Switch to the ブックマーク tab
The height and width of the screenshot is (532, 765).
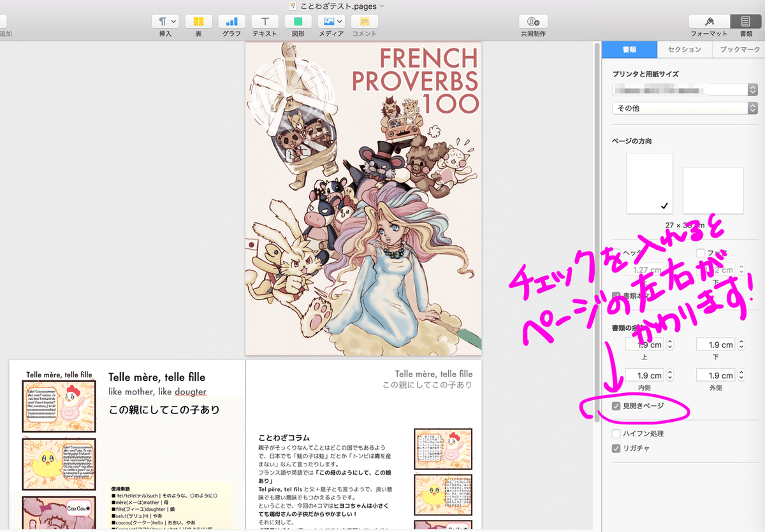(739, 49)
